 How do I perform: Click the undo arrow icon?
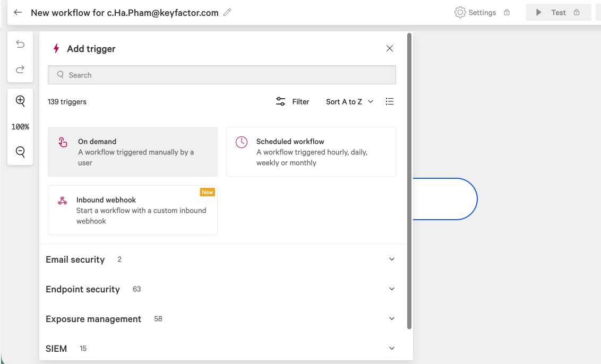click(x=20, y=44)
